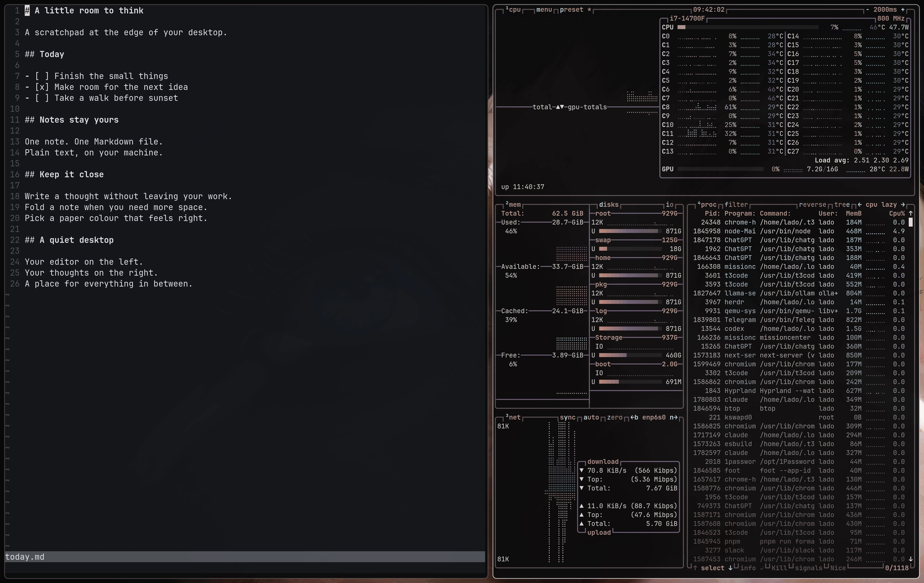Toggle the gpu-totals graph selector
The height and width of the screenshot is (583, 924).
pos(587,107)
